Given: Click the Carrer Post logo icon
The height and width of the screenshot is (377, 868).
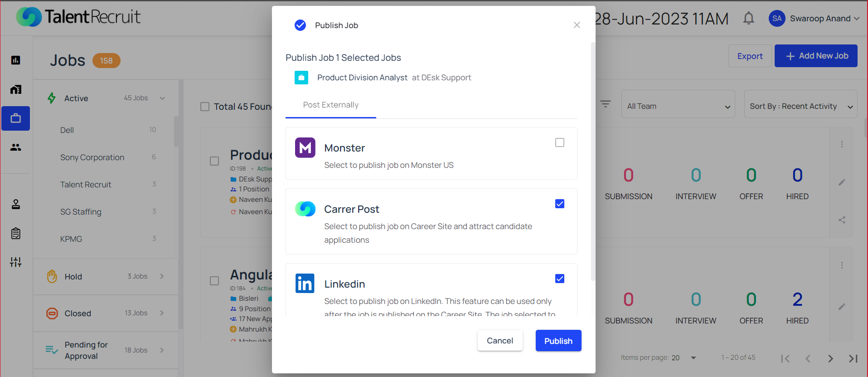Looking at the screenshot, I should click(x=305, y=209).
